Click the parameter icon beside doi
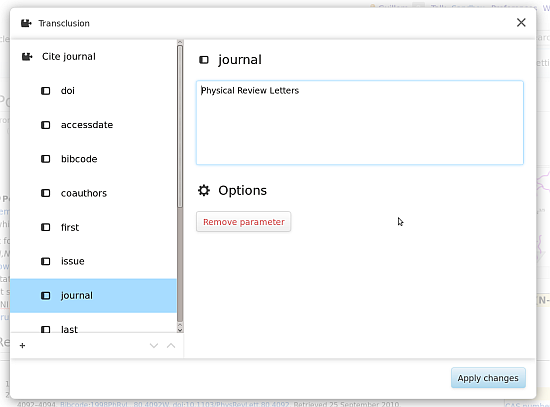 [x=46, y=91]
